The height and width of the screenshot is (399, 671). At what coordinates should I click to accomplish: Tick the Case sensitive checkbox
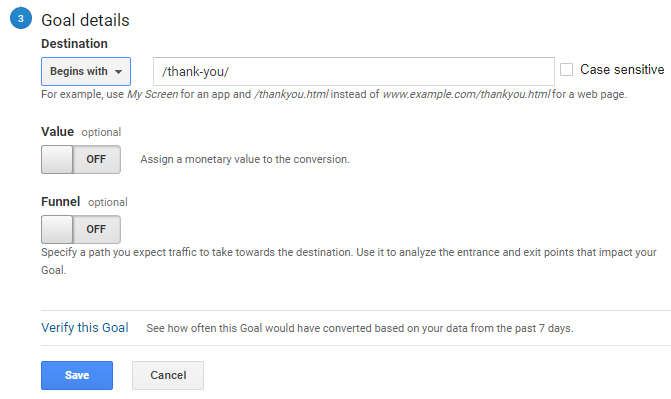(x=566, y=69)
